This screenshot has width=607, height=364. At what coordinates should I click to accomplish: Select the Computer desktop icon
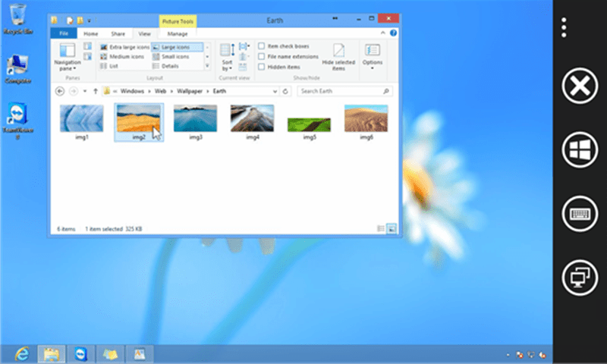point(17,69)
